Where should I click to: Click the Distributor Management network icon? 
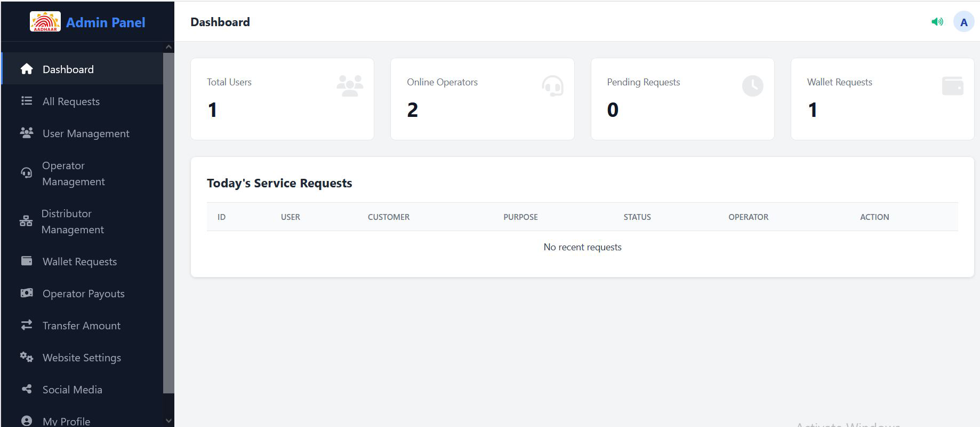click(26, 221)
